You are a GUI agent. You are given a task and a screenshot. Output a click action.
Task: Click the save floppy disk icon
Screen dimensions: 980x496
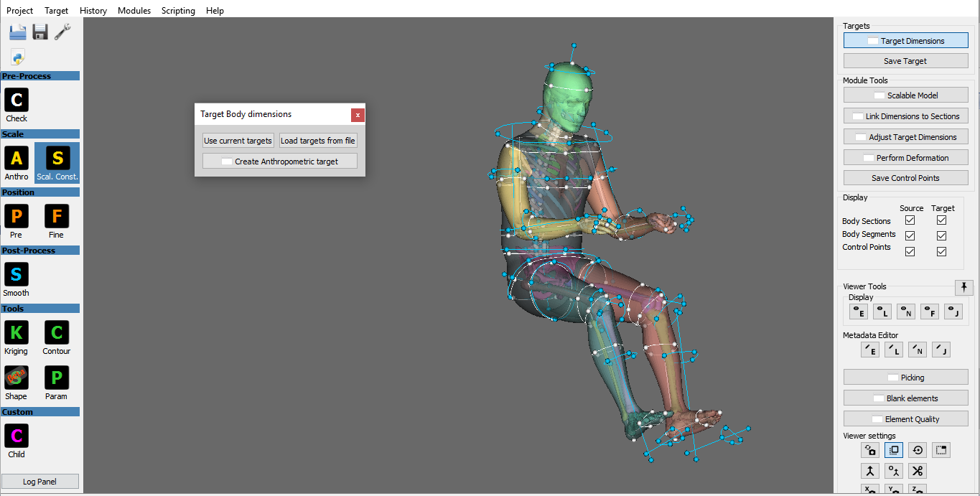point(40,32)
